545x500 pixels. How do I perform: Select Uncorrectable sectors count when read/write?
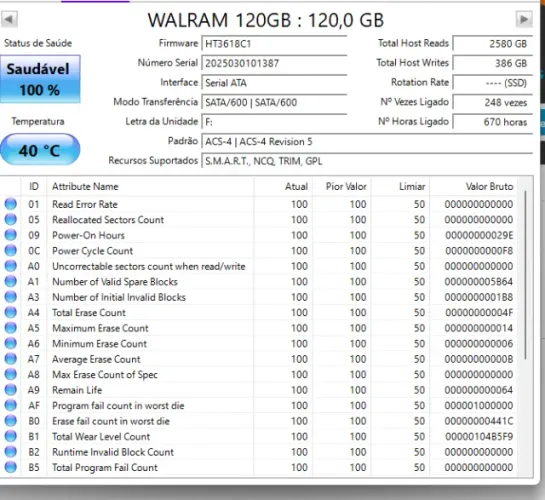149,266
